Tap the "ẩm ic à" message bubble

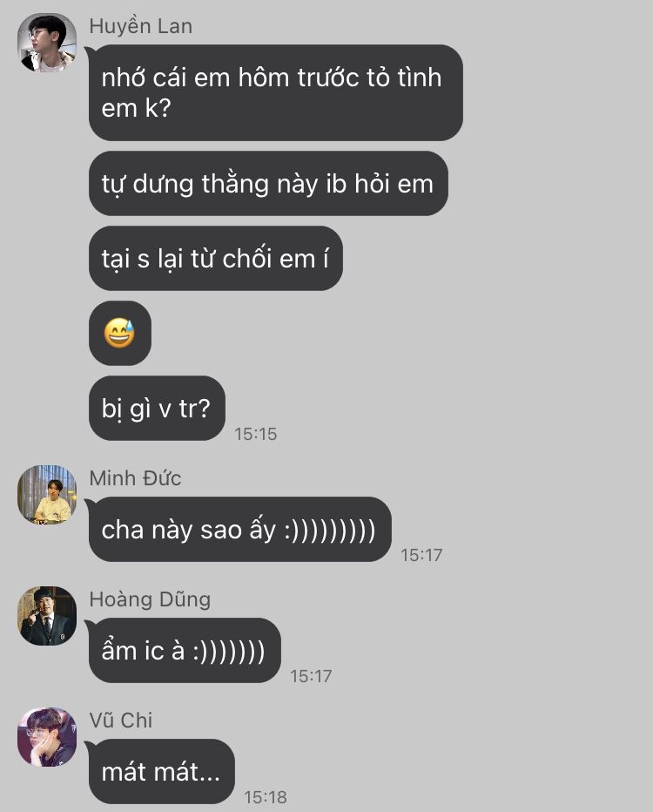click(185, 651)
